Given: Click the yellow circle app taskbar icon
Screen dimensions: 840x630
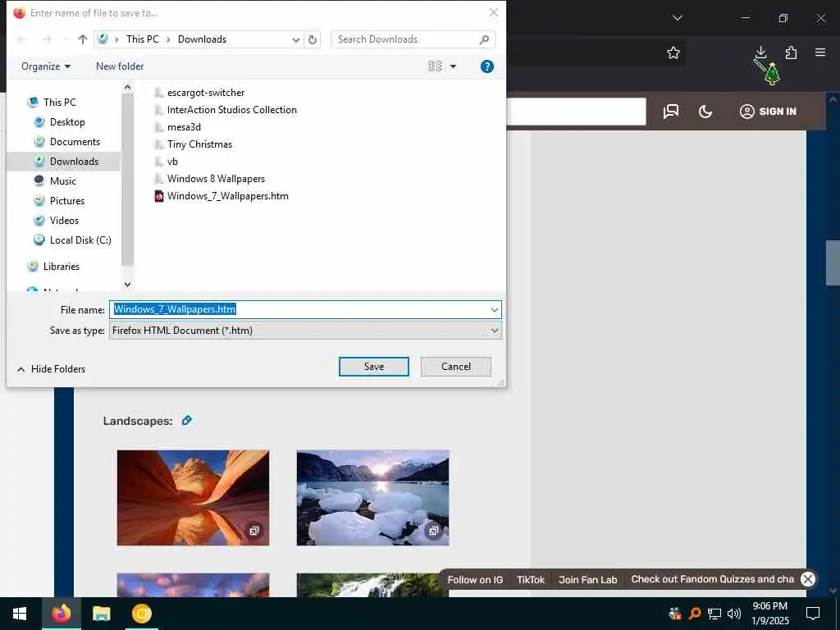Looking at the screenshot, I should tap(141, 614).
